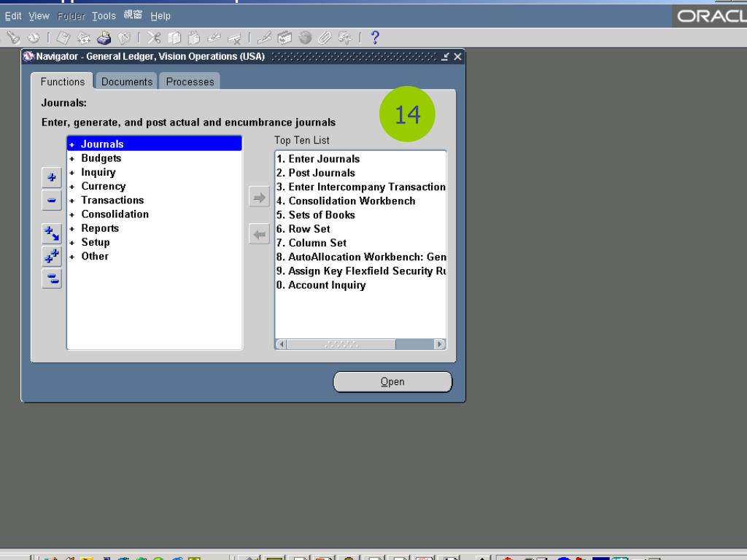Switch to the Processes tab
This screenshot has width=747, height=560.
[x=190, y=82]
